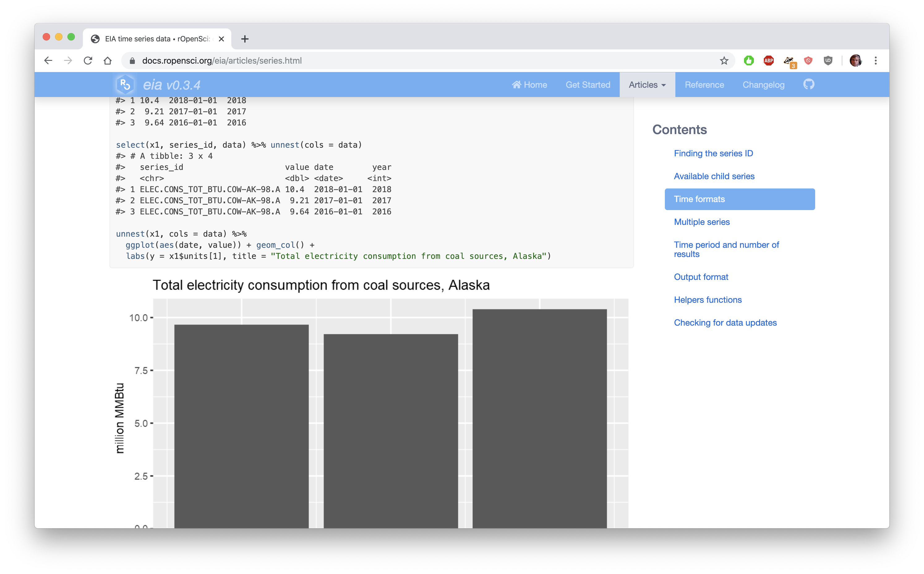
Task: Click the address bar URL field
Action: [266, 60]
